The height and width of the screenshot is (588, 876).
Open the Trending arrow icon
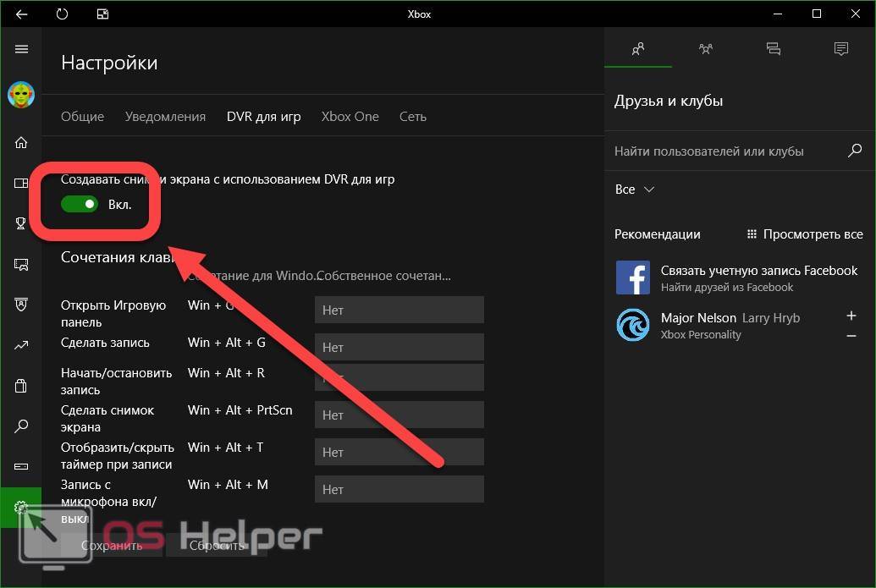pyautogui.click(x=21, y=345)
